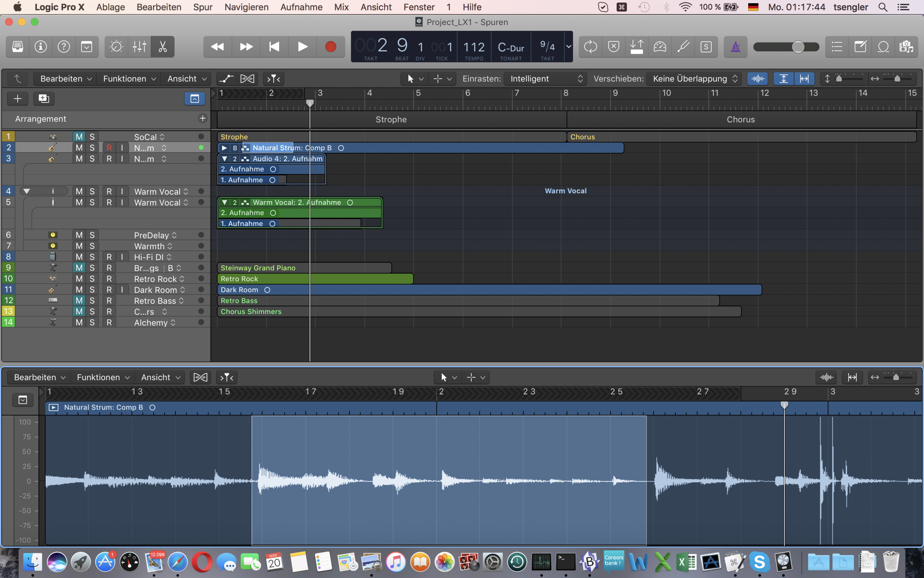This screenshot has height=578, width=924.
Task: Adjust the master volume slider knob
Action: [798, 47]
